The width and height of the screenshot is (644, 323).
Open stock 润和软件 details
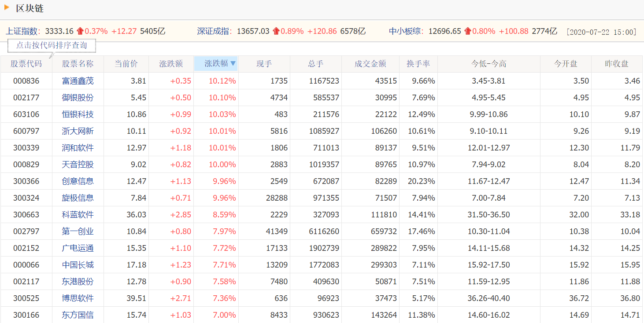tap(78, 148)
